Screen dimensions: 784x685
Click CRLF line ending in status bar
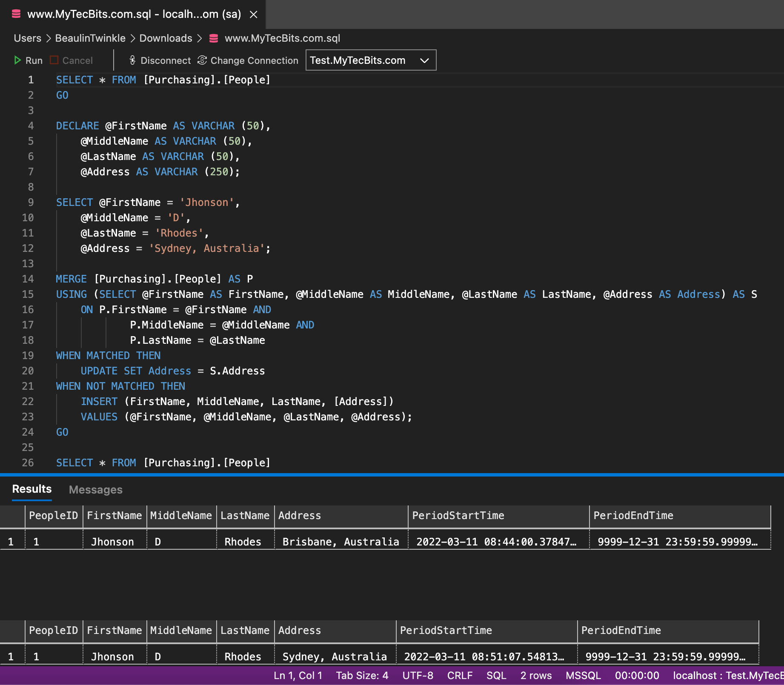coord(460,676)
